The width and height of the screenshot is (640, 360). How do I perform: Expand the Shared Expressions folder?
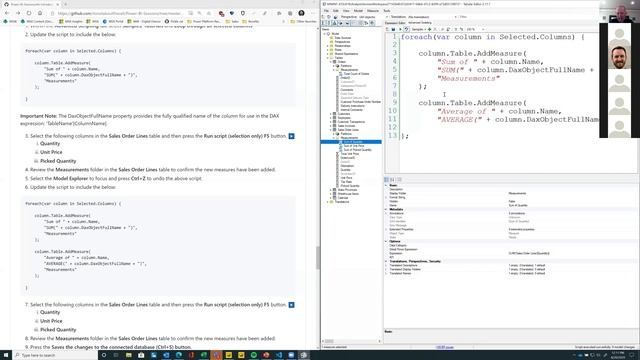tap(328, 54)
